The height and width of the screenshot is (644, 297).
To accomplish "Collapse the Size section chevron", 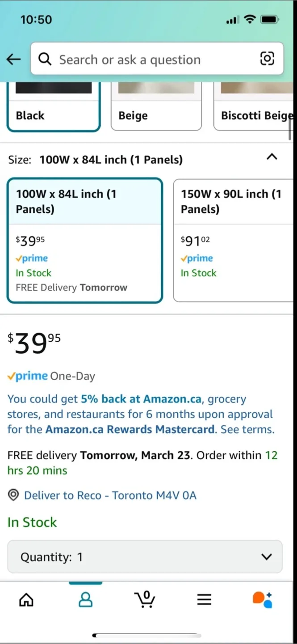I will 272,157.
